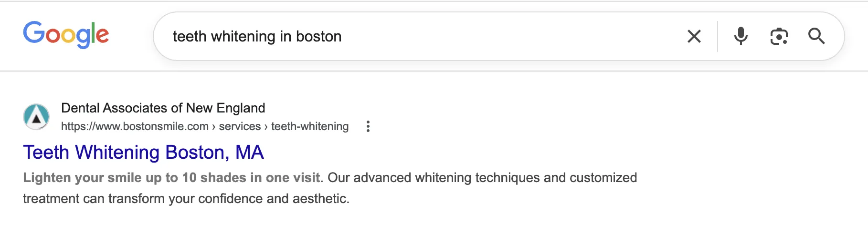This screenshot has width=868, height=245.
Task: Click "services" in the result breadcrumb
Action: click(240, 126)
